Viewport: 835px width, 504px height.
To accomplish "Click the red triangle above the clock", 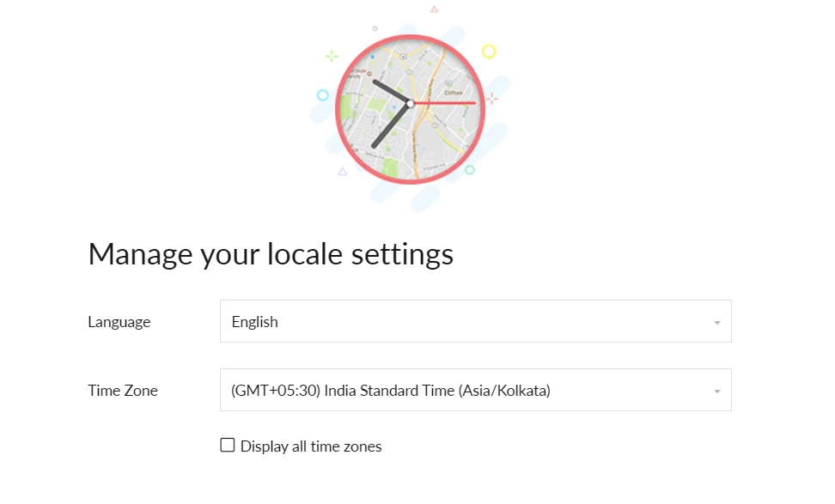I will point(434,9).
